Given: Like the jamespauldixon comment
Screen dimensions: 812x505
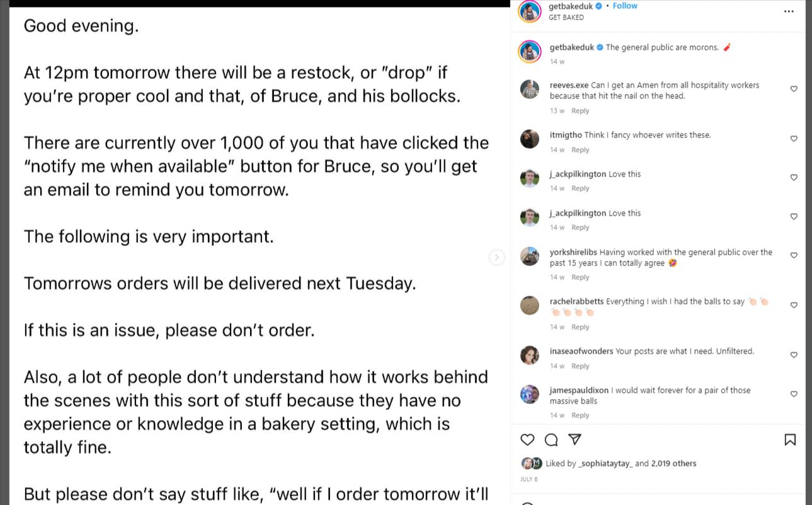Looking at the screenshot, I should point(794,394).
